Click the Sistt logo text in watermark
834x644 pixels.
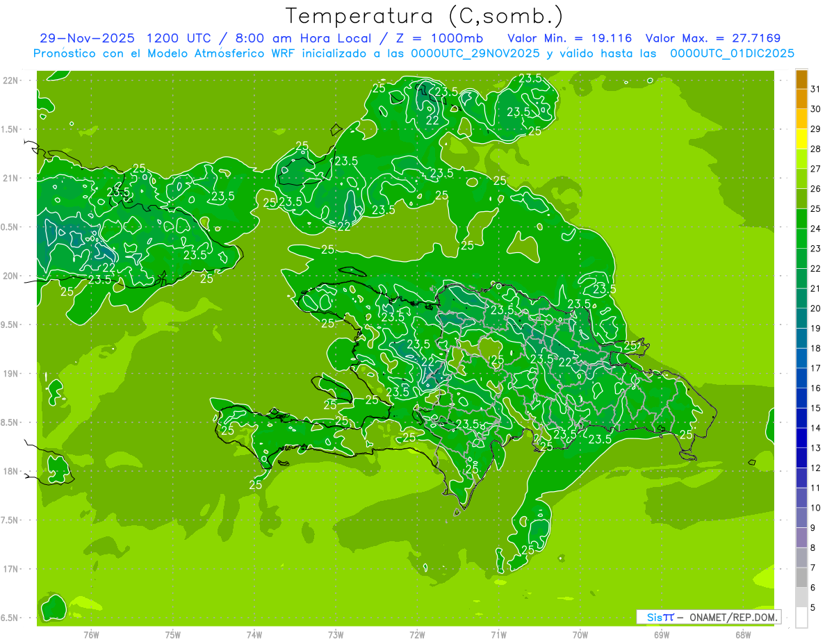click(x=660, y=617)
